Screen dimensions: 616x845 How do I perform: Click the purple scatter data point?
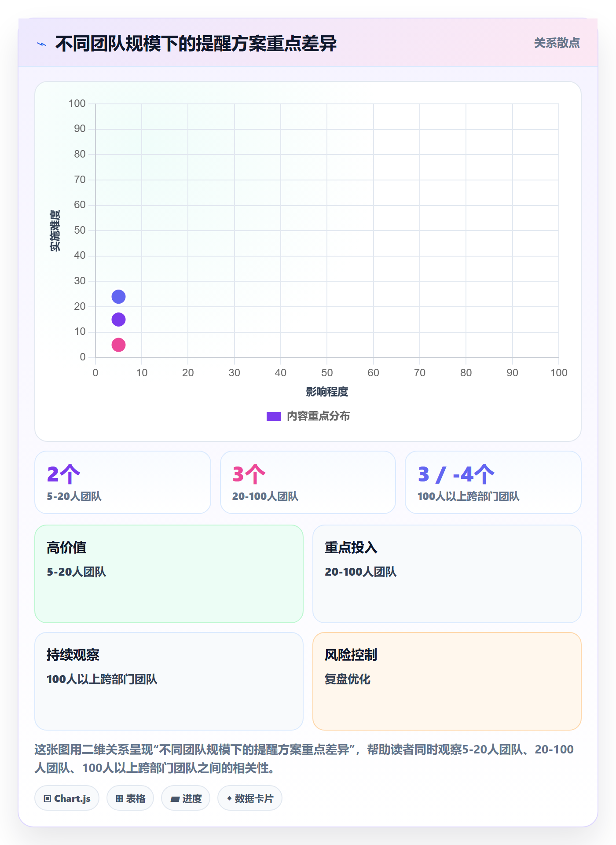118,320
